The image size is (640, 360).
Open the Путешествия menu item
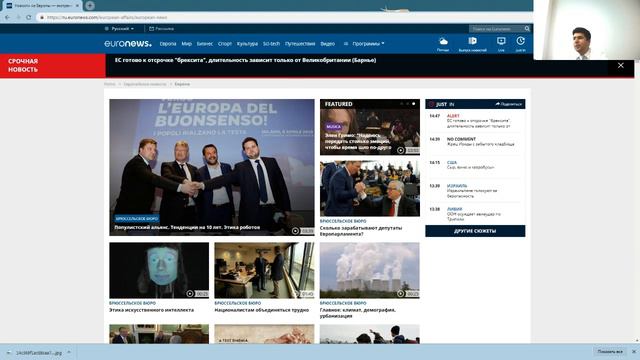tap(300, 44)
